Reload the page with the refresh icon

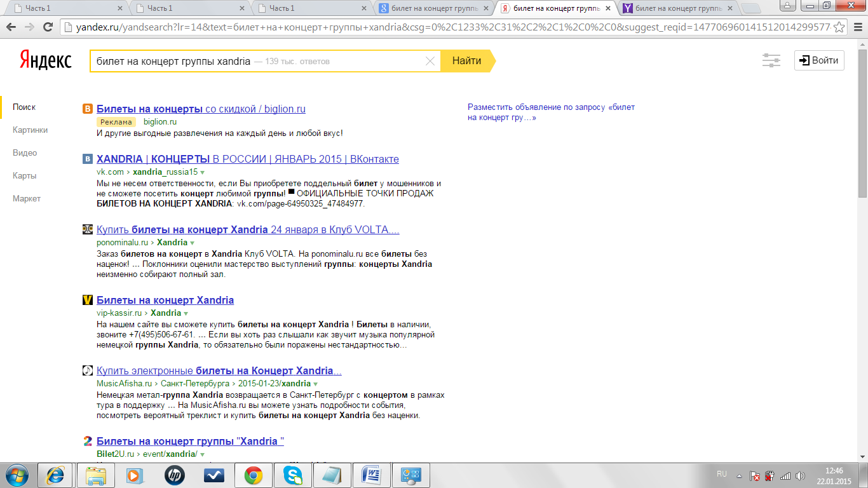tap(48, 27)
